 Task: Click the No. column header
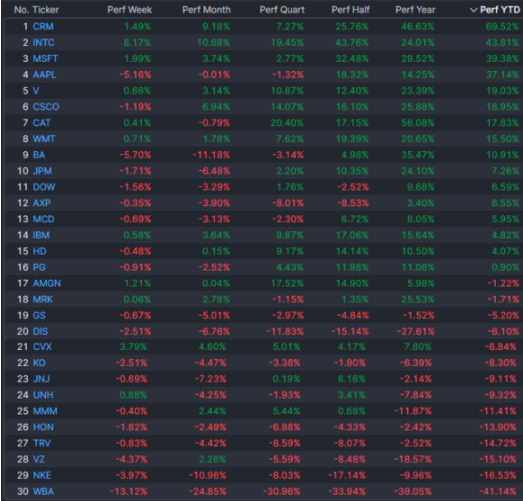pyautogui.click(x=22, y=10)
